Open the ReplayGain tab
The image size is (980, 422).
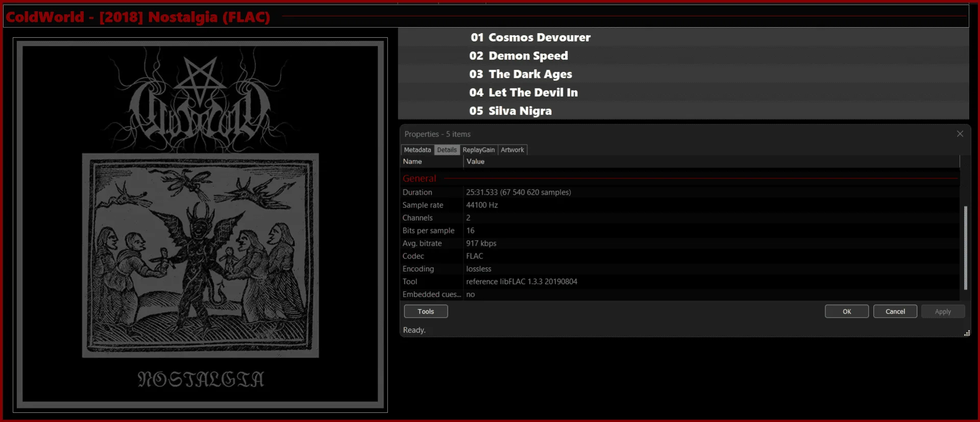coord(478,150)
